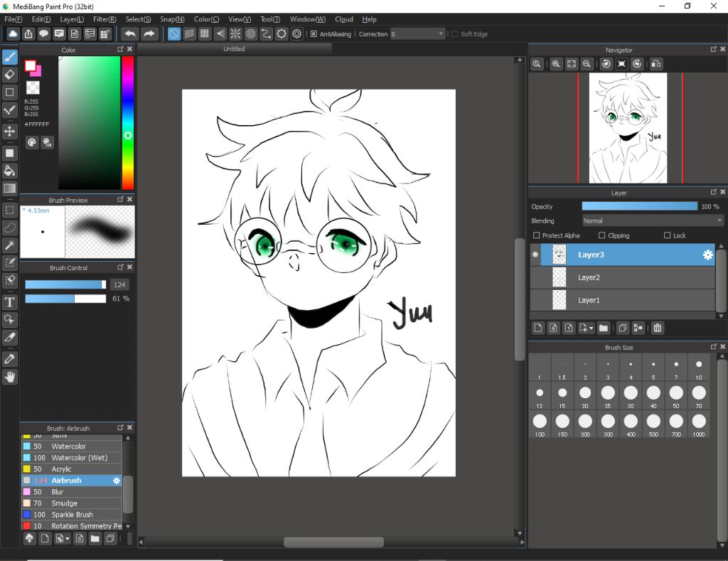The width and height of the screenshot is (728, 561).
Task: Select the Text tool
Action: pos(10,302)
